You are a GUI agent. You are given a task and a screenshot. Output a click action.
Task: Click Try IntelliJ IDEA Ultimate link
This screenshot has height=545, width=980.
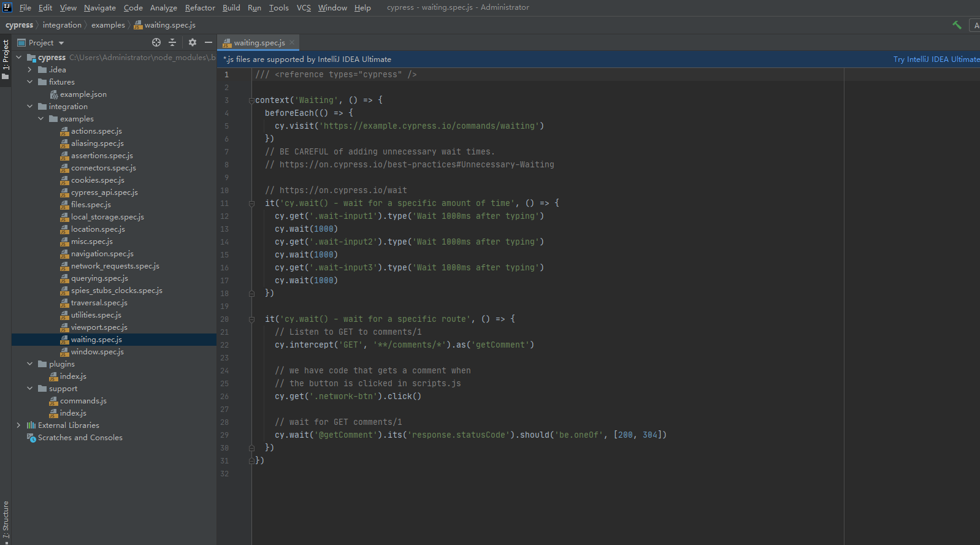pyautogui.click(x=936, y=59)
